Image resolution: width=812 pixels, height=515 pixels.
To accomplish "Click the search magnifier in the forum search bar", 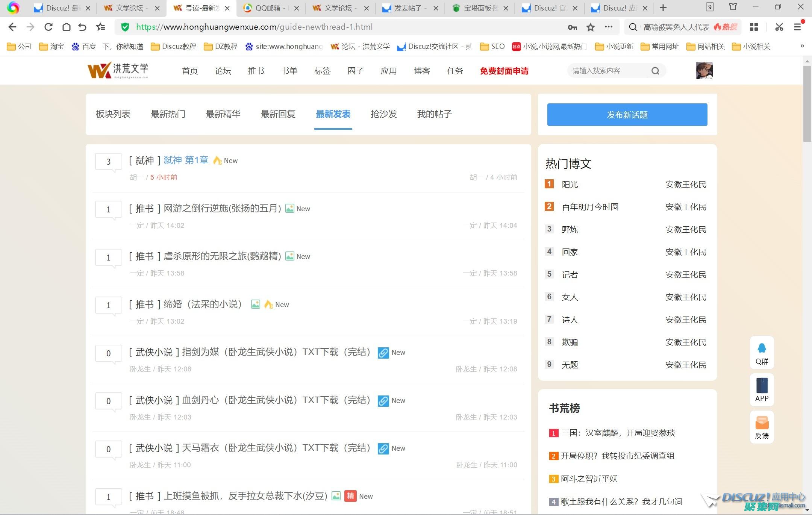I will tap(656, 70).
